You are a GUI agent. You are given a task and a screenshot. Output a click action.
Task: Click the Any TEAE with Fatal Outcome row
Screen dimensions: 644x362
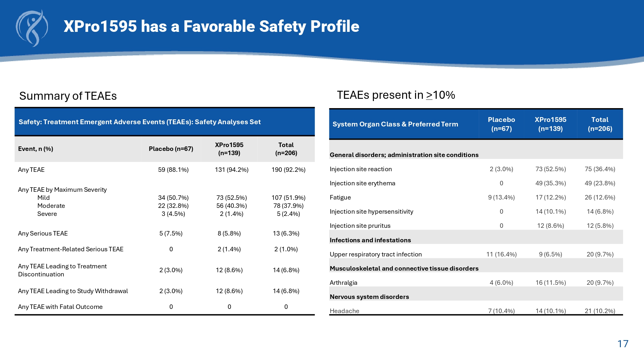(60, 307)
